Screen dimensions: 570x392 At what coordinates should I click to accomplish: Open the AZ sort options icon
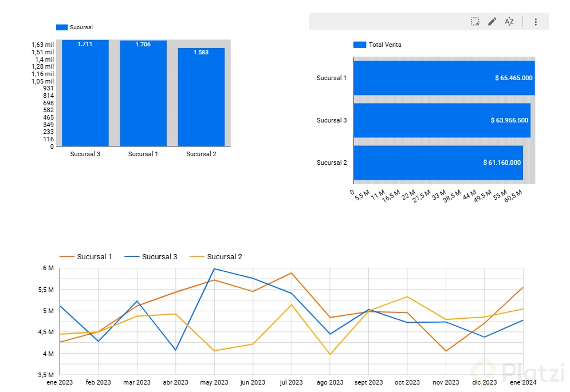pyautogui.click(x=509, y=21)
